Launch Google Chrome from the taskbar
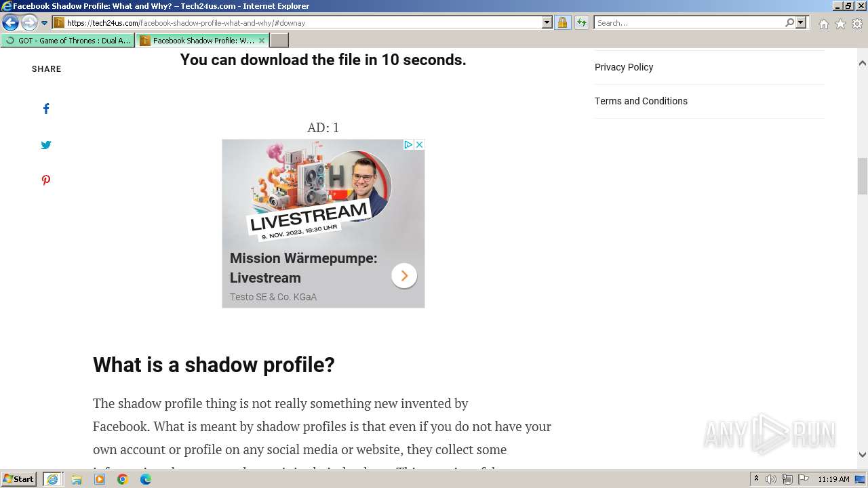868x488 pixels. coord(123,479)
